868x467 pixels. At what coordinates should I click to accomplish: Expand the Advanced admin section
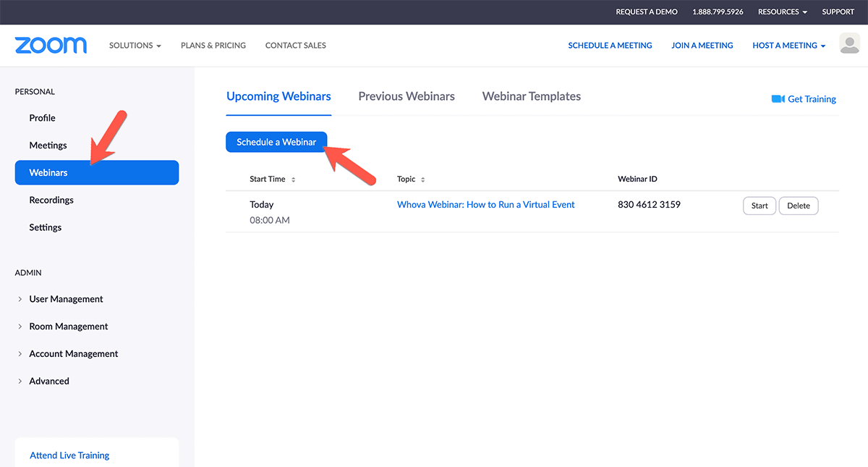coord(49,382)
